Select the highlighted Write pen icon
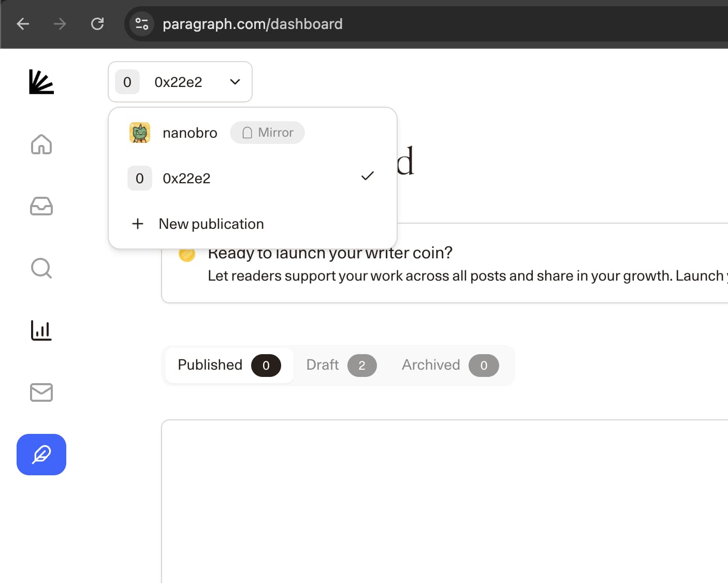This screenshot has height=583, width=728. pos(41,455)
